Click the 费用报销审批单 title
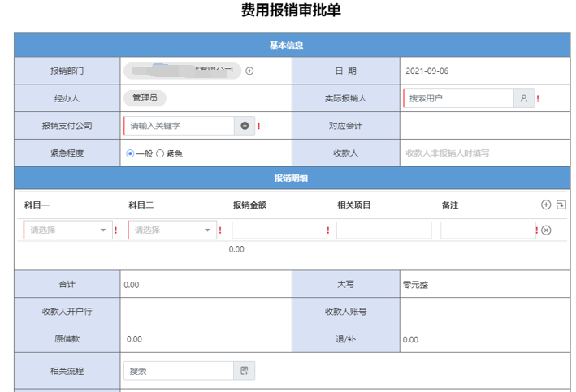 pyautogui.click(x=291, y=10)
